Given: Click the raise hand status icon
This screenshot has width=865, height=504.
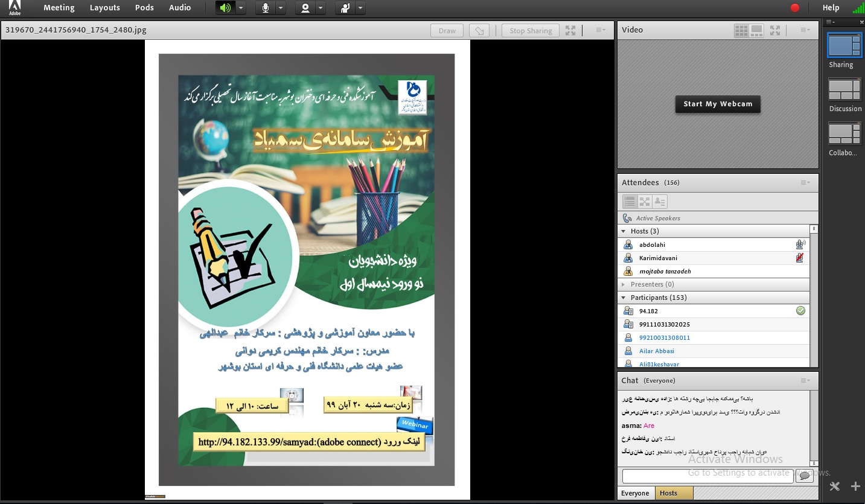Looking at the screenshot, I should (x=345, y=8).
